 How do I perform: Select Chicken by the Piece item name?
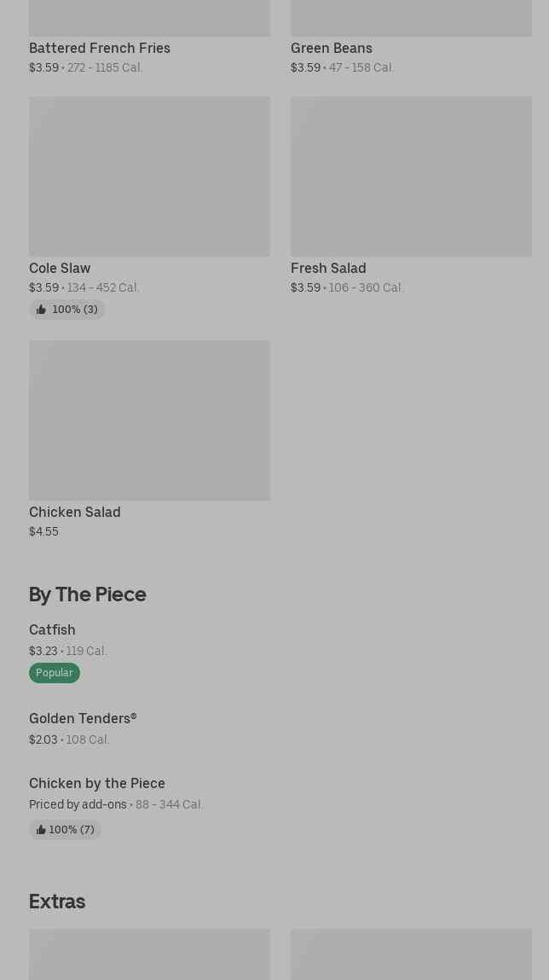pyautogui.click(x=97, y=783)
